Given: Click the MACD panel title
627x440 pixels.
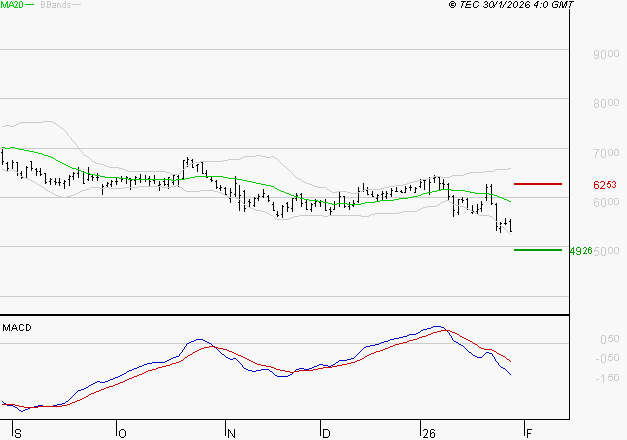Looking at the screenshot, I should click(16, 327).
